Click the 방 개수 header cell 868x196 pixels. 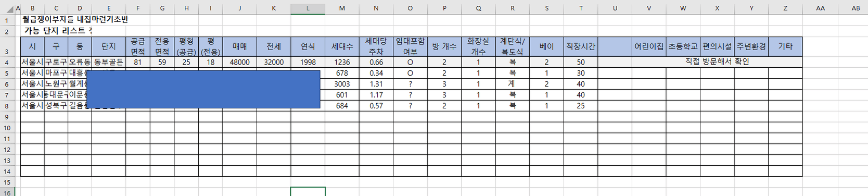pyautogui.click(x=444, y=46)
